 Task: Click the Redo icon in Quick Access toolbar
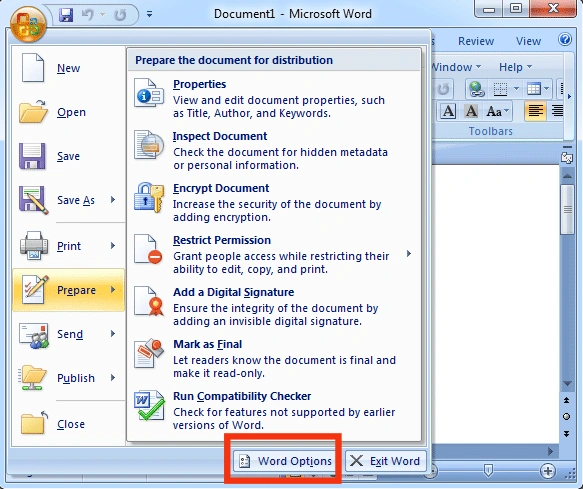pos(120,15)
